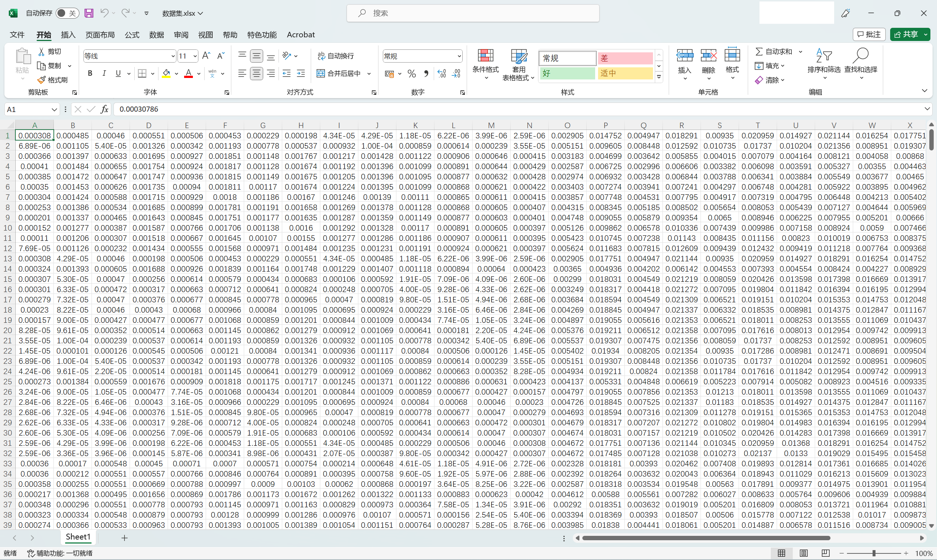Apply the Font Color red swatch
Image resolution: width=937 pixels, height=560 pixels.
(x=188, y=73)
